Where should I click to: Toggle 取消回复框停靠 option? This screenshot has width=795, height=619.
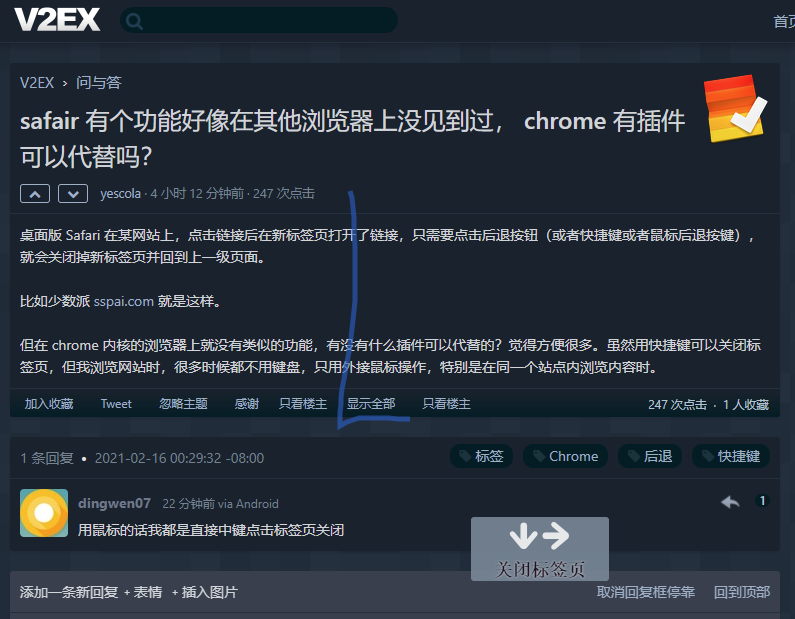[x=645, y=592]
